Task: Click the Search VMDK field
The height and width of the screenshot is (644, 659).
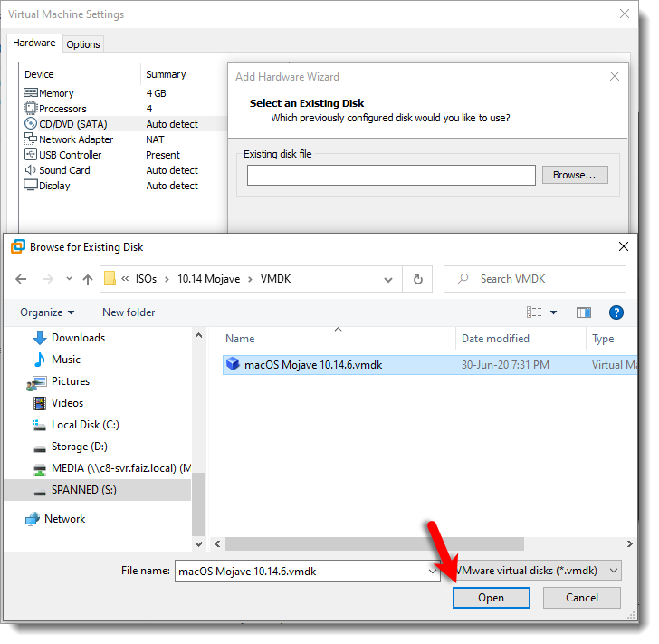Action: coord(535,279)
